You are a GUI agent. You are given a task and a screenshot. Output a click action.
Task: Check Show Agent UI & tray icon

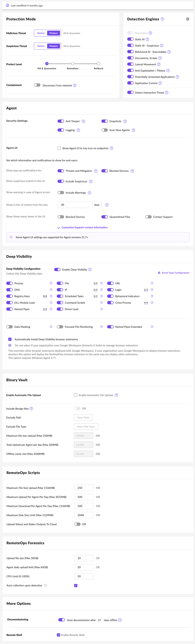[59, 148]
